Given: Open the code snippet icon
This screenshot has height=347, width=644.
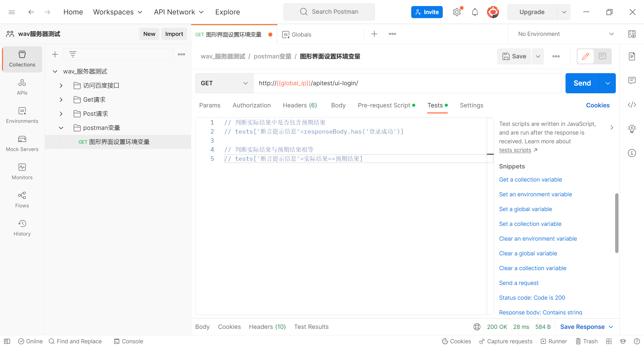Looking at the screenshot, I should 632,105.
